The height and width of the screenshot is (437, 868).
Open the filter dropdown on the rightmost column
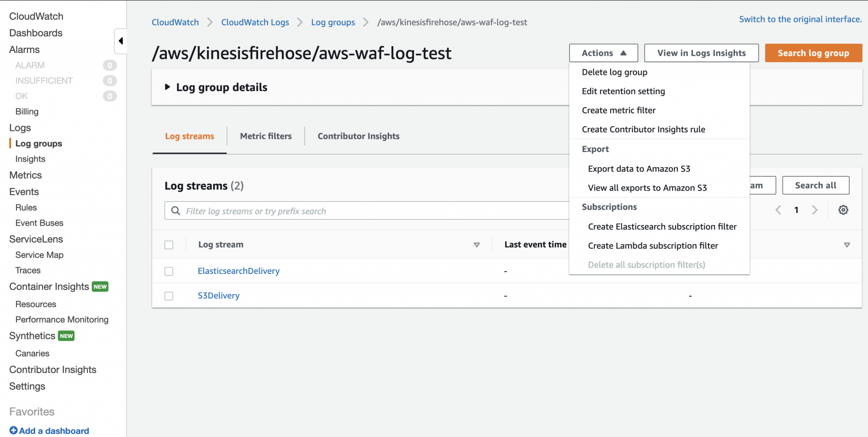(847, 245)
